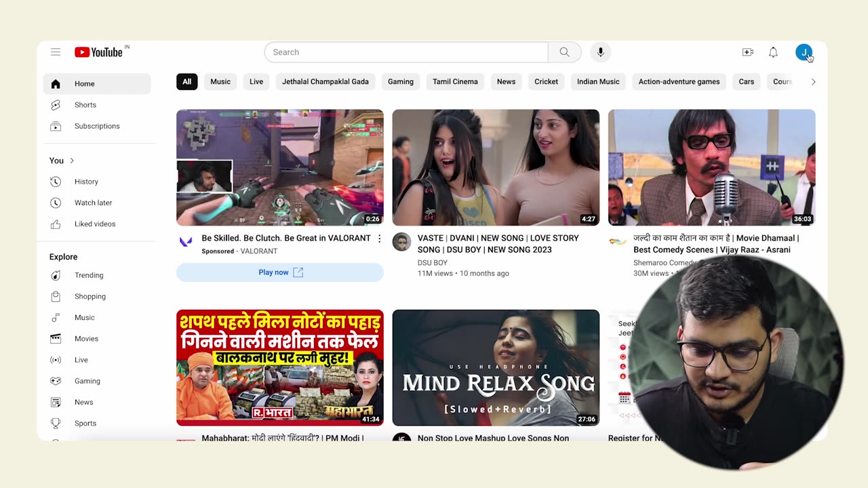Open the Mahabharat news thumbnail

[280, 368]
